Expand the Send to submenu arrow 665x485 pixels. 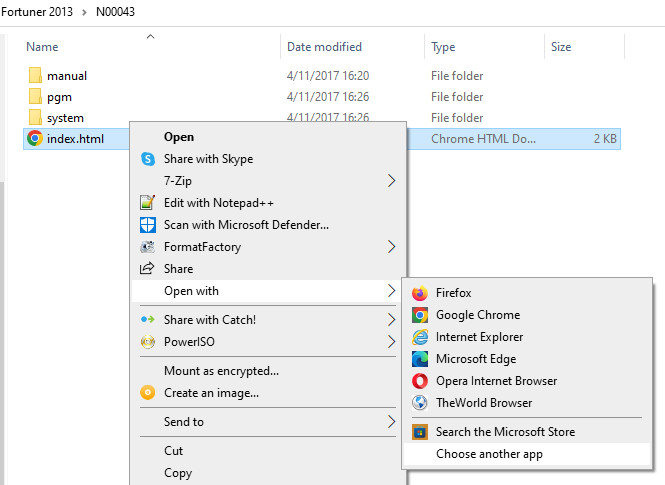[x=391, y=422]
